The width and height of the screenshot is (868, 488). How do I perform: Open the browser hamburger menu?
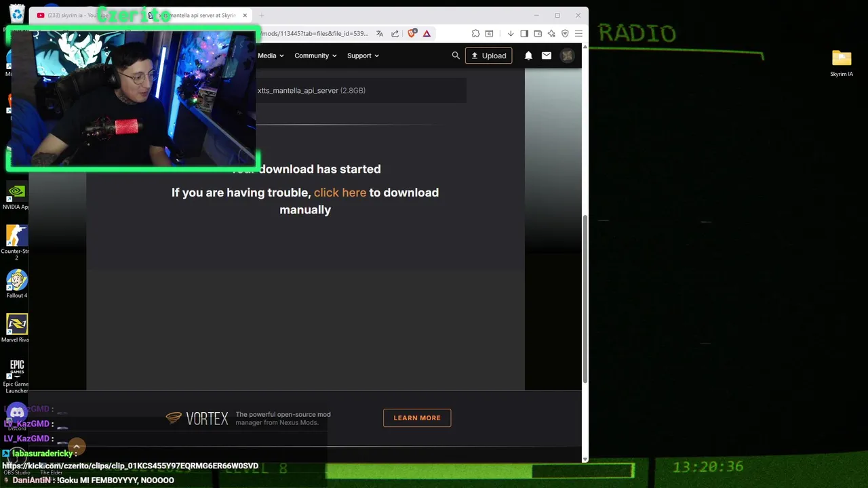pos(578,33)
